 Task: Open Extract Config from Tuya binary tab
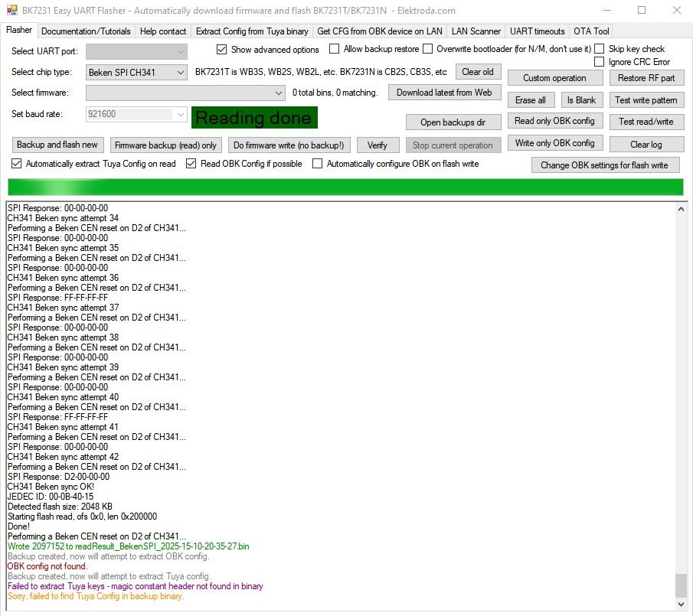(252, 31)
